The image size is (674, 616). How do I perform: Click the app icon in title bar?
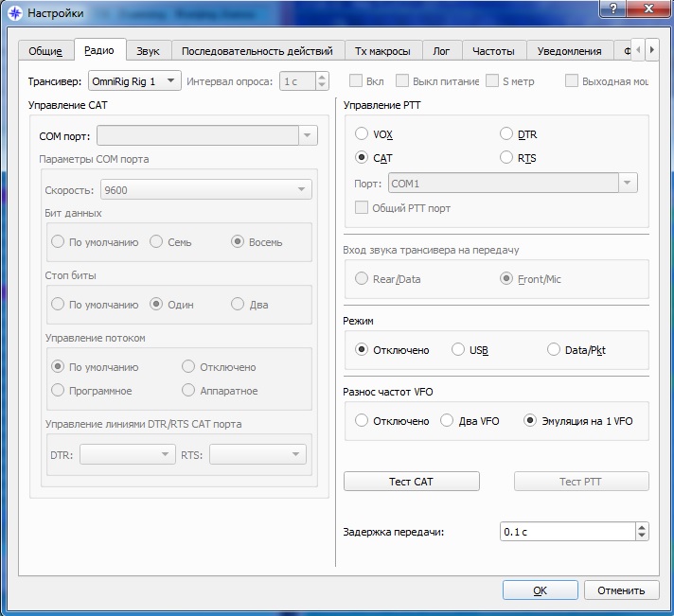pos(15,13)
